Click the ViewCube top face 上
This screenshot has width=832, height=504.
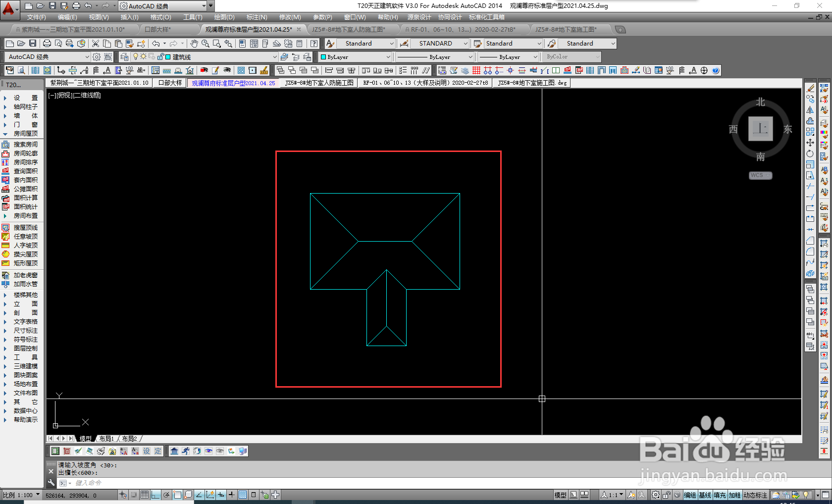click(760, 129)
